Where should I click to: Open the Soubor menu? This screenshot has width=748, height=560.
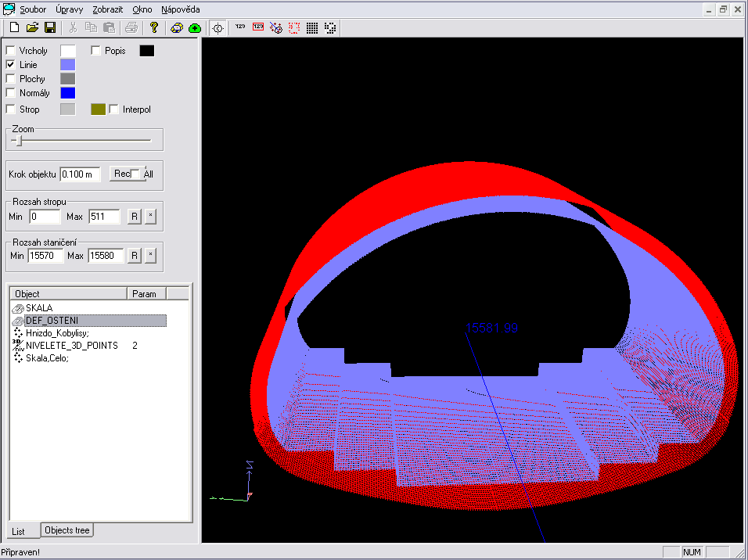point(33,9)
